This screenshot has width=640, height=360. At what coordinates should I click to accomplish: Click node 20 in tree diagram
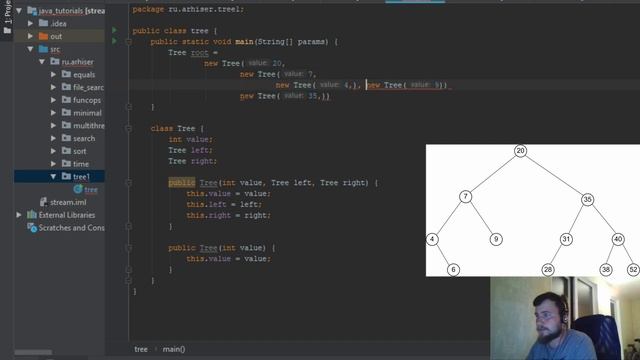pos(520,151)
